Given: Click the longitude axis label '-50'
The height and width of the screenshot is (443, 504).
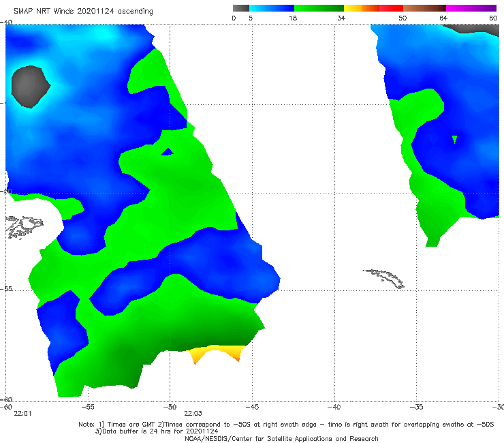Looking at the screenshot, I should 170,407.
